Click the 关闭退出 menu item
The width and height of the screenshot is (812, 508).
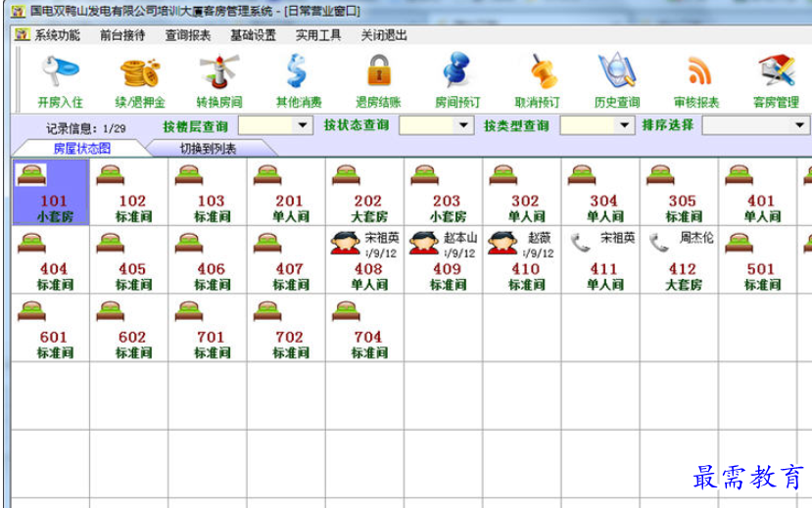pos(384,35)
